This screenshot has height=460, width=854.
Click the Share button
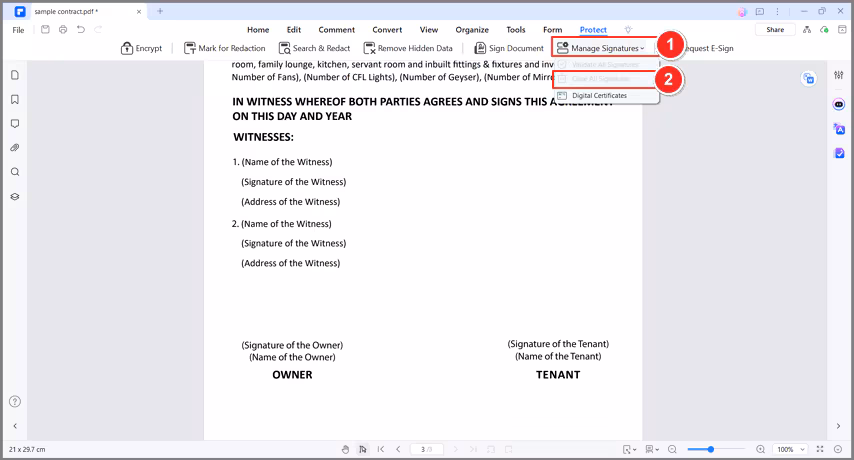[775, 30]
